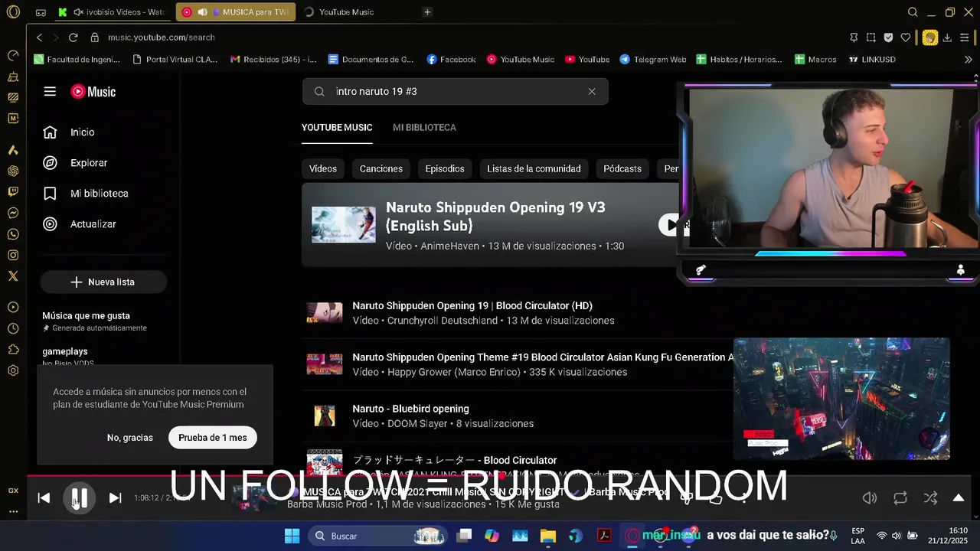Open File Explorer from the taskbar

pos(548,536)
